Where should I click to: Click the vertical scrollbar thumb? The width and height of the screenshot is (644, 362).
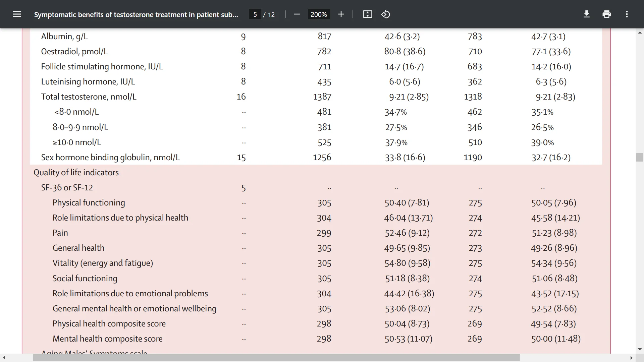(640, 157)
